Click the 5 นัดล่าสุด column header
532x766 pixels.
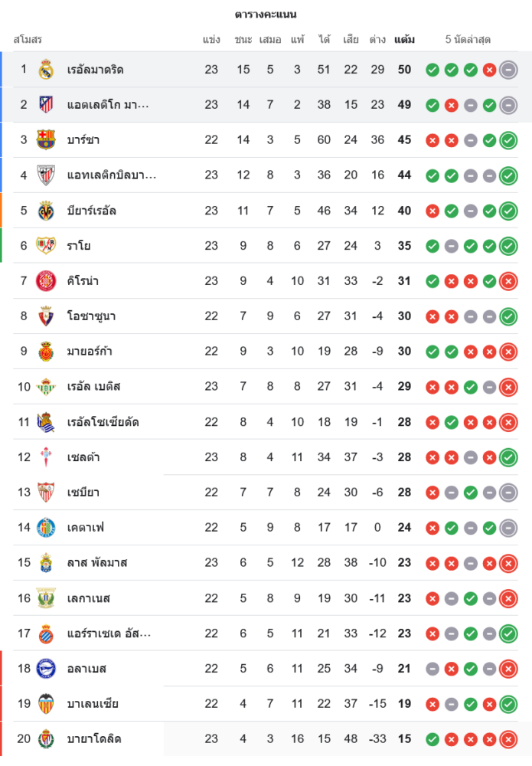pos(468,39)
